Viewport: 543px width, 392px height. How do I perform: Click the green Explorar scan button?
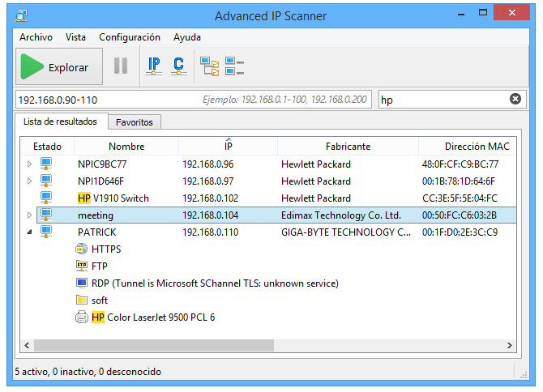59,66
